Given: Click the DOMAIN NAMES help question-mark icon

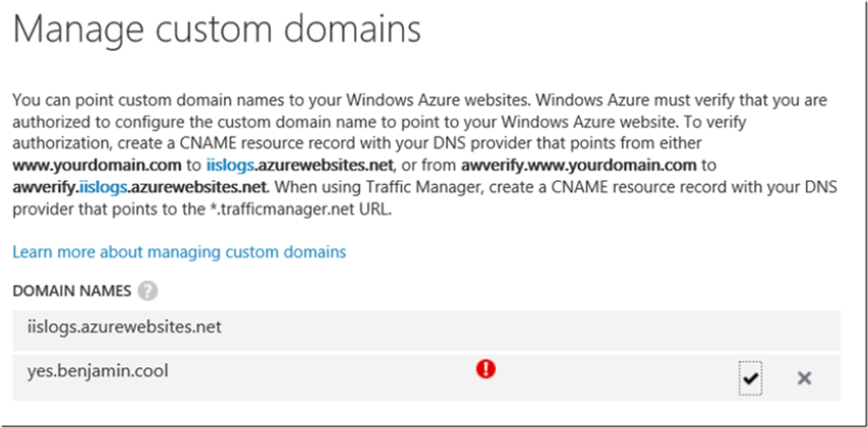Looking at the screenshot, I should point(148,291).
